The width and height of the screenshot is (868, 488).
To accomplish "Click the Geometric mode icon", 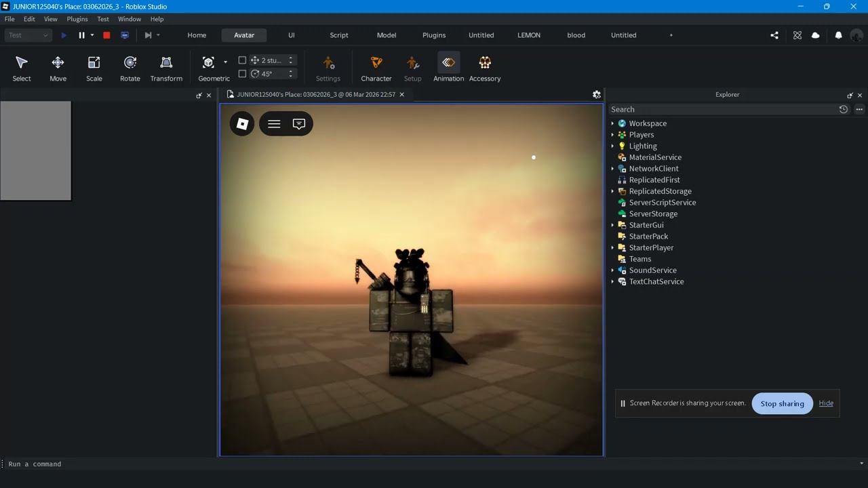I will pos(208,62).
